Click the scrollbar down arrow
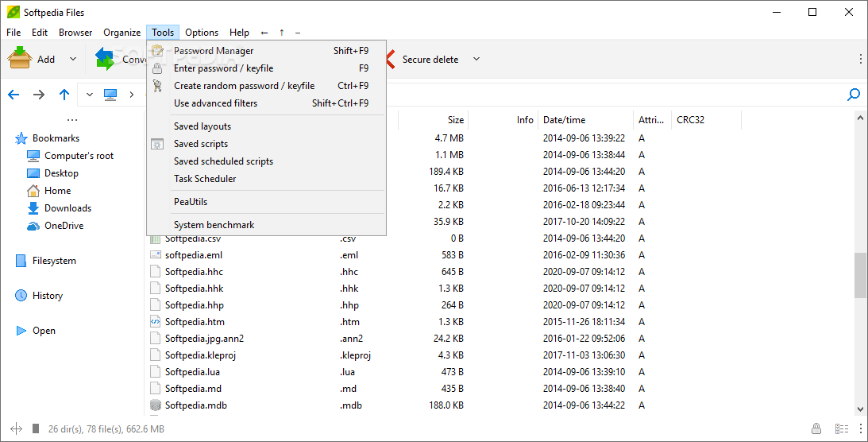This screenshot has width=868, height=442. (860, 409)
